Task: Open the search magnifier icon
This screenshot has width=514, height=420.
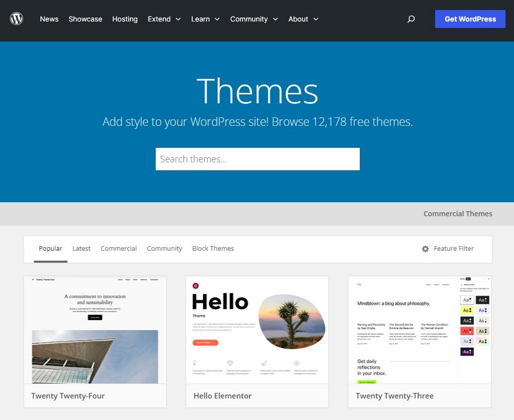Action: point(411,19)
